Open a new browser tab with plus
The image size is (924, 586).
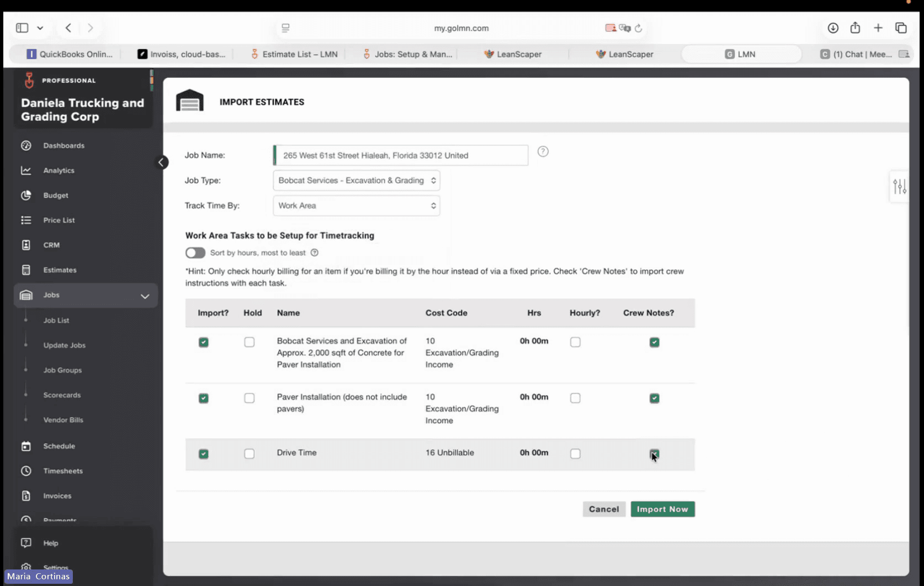(878, 28)
